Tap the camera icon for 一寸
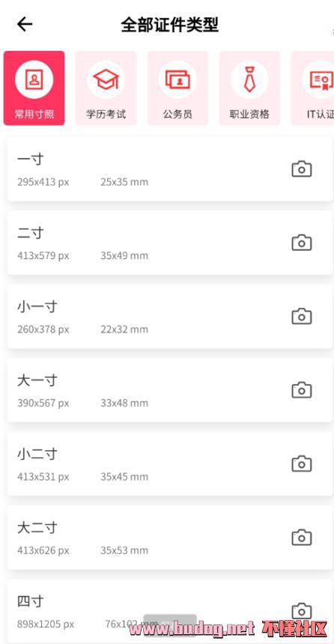The width and height of the screenshot is (334, 644). click(x=302, y=169)
